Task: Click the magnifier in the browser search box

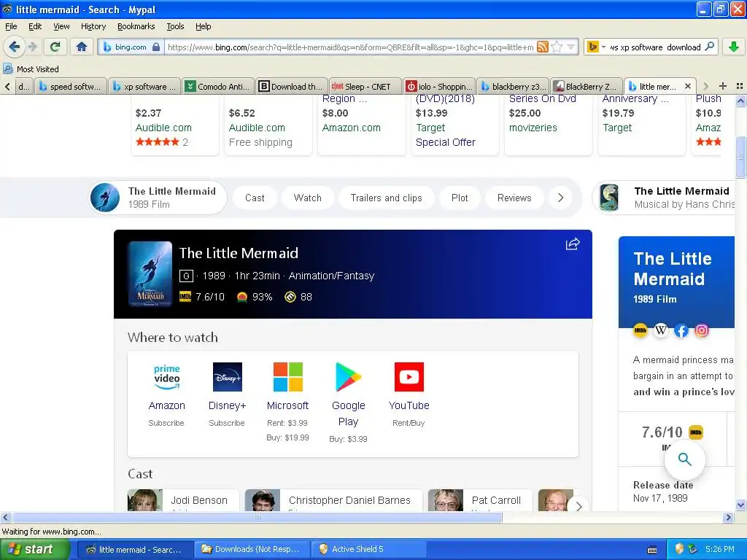Action: pyautogui.click(x=709, y=47)
